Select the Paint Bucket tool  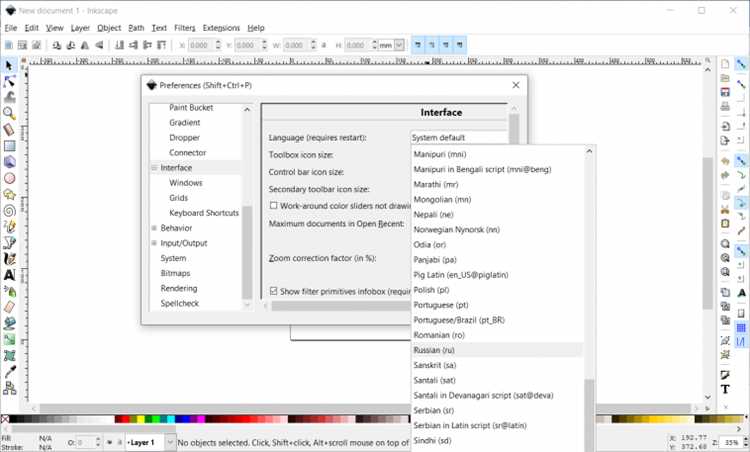coord(9,323)
